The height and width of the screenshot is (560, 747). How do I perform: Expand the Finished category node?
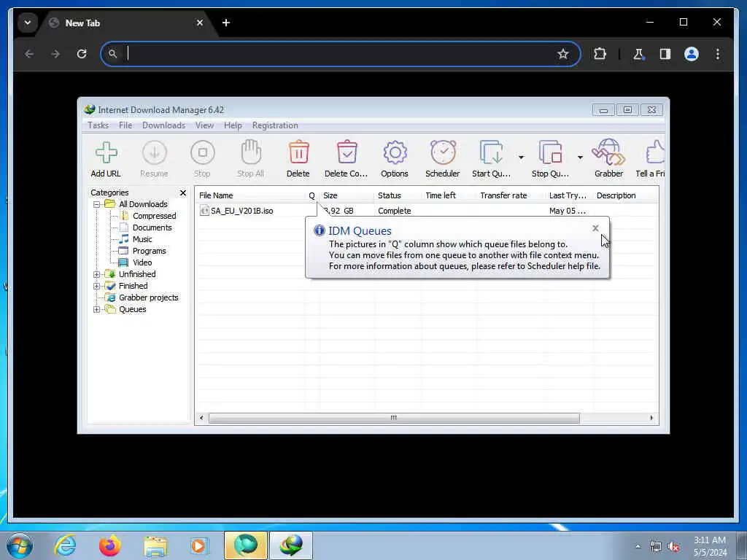point(97,286)
